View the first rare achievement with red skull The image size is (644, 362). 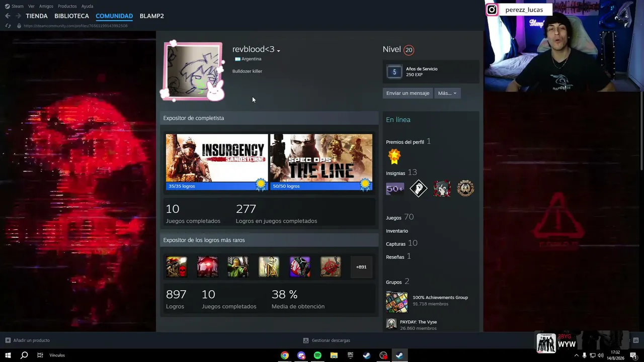tap(177, 267)
